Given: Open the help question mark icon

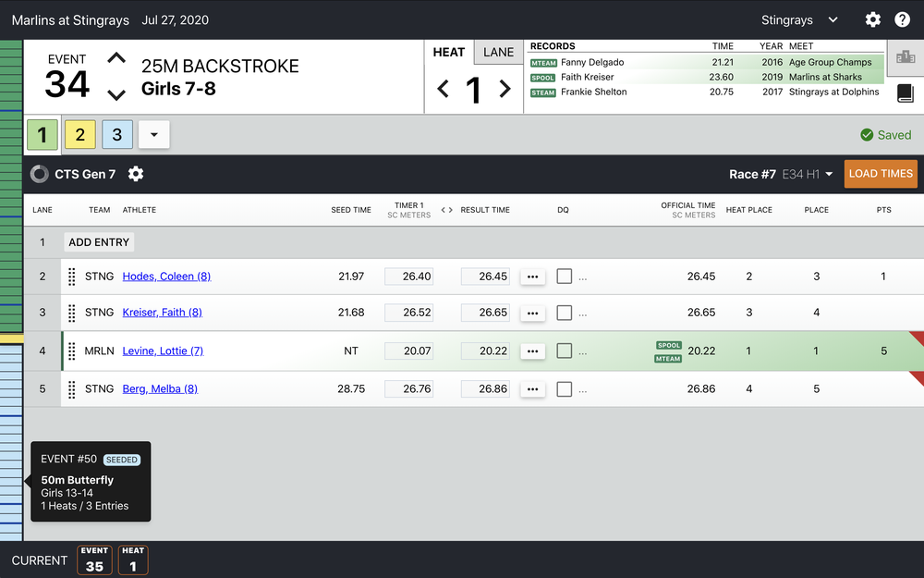Looking at the screenshot, I should point(902,19).
